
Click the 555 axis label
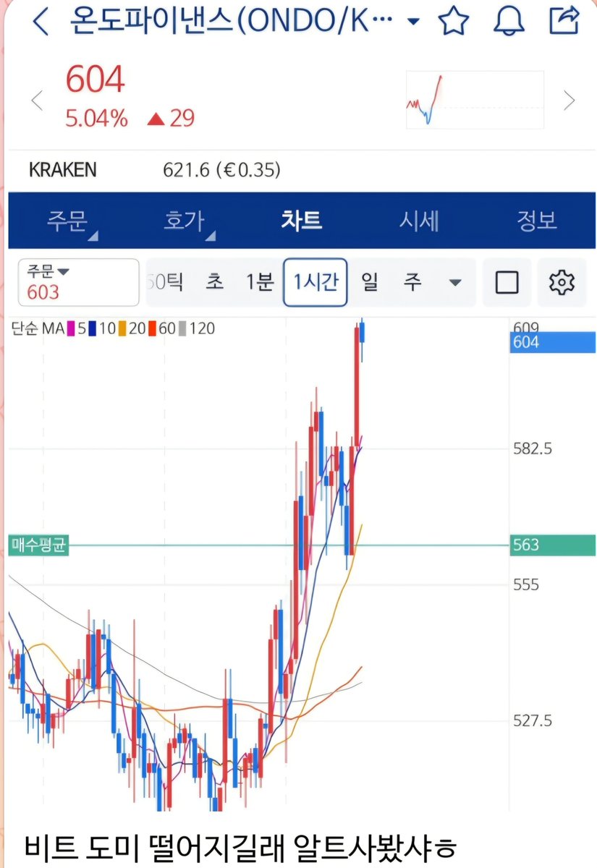[526, 584]
